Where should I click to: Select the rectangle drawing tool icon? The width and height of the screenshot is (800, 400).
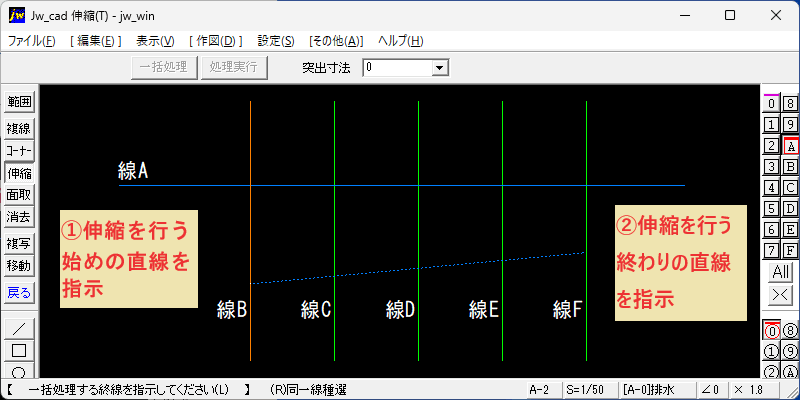19,351
